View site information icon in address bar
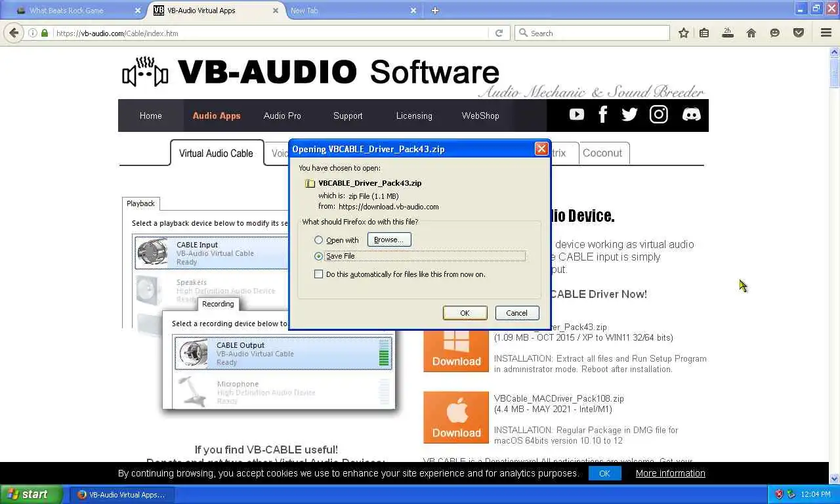 [32, 33]
